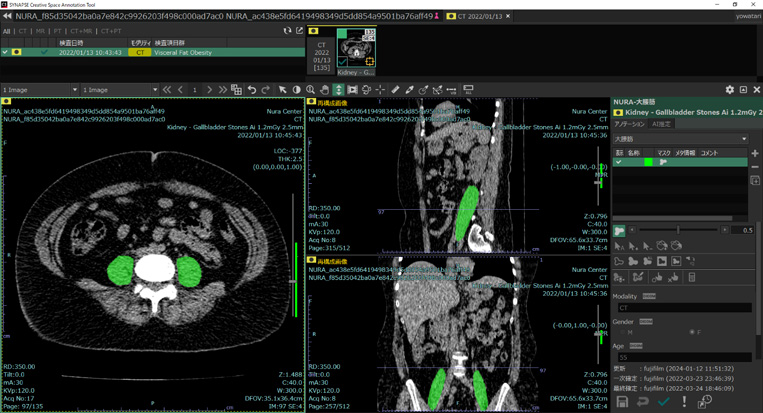This screenshot has height=413, width=763.
Task: Choose the magnifier zoom tool
Action: (x=310, y=90)
